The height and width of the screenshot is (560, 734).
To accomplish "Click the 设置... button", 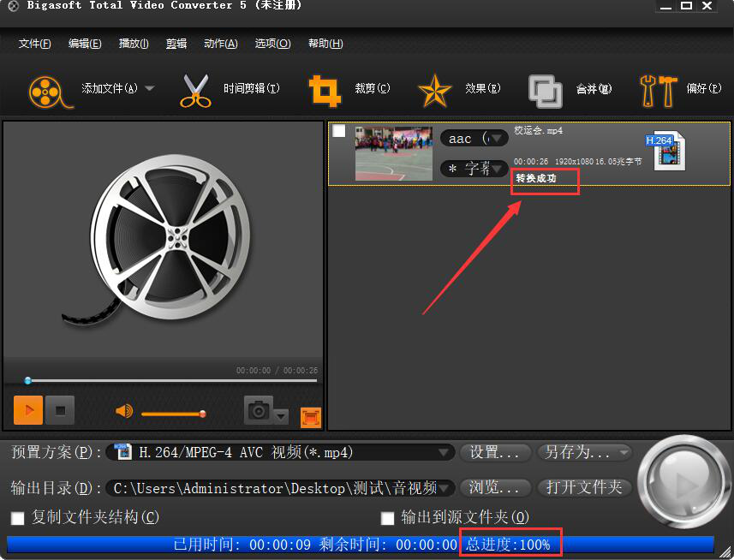I will [495, 452].
